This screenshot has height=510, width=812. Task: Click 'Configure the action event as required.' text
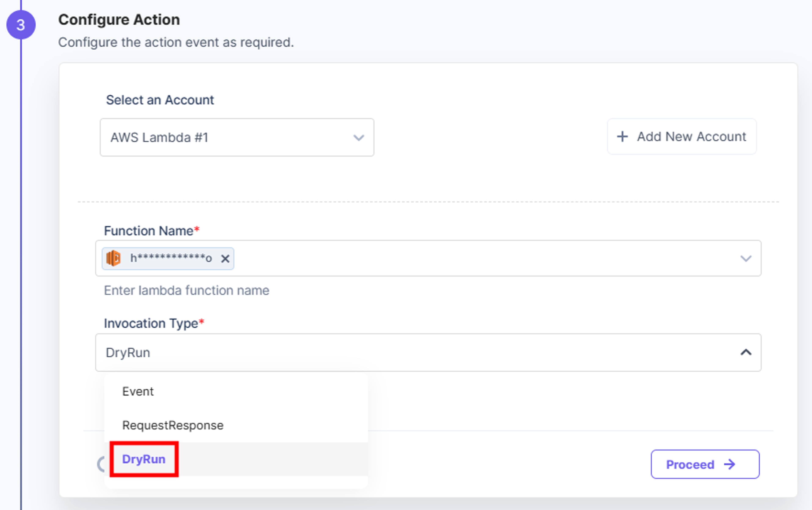click(x=176, y=43)
